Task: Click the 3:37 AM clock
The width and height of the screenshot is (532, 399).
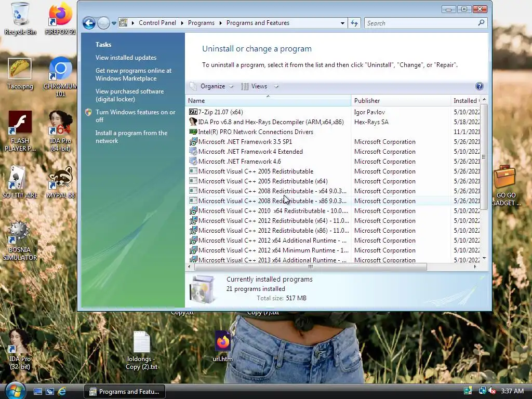Action: tap(512, 391)
